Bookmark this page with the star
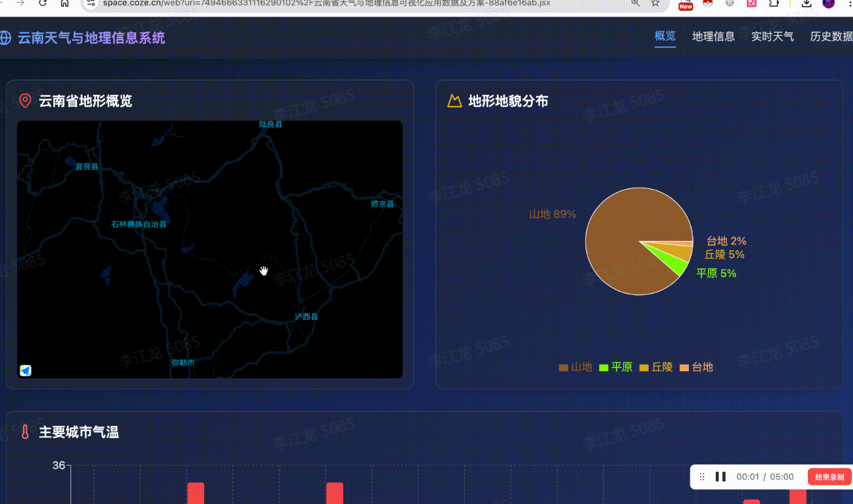Screen dimensions: 853x504 [x=655, y=3]
